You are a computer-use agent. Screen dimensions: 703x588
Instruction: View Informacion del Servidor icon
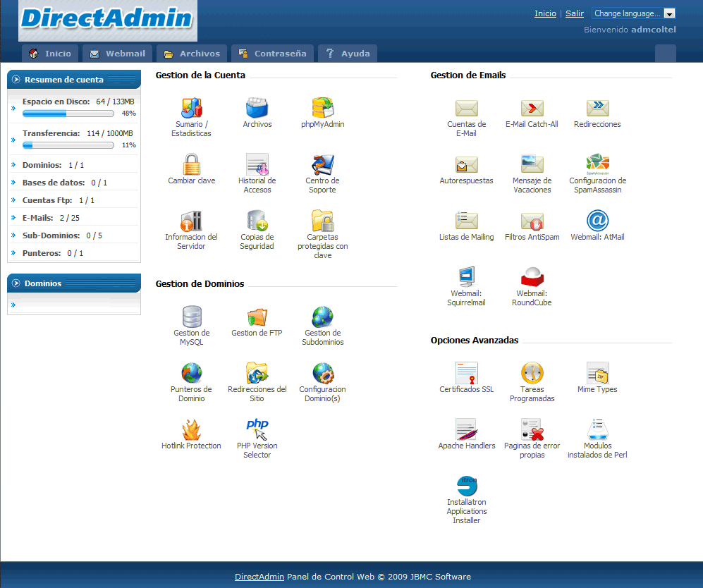click(192, 221)
